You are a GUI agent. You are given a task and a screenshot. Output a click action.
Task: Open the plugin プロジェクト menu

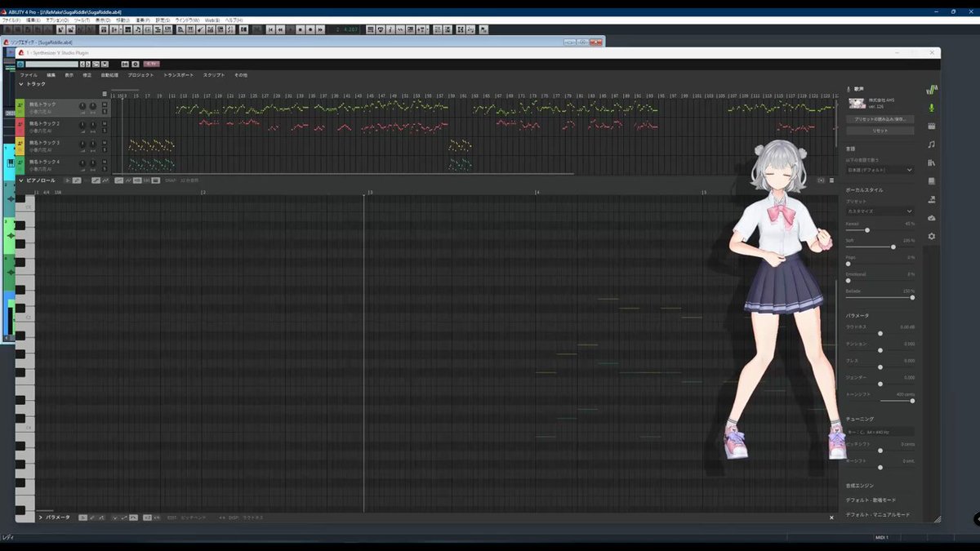pyautogui.click(x=140, y=75)
